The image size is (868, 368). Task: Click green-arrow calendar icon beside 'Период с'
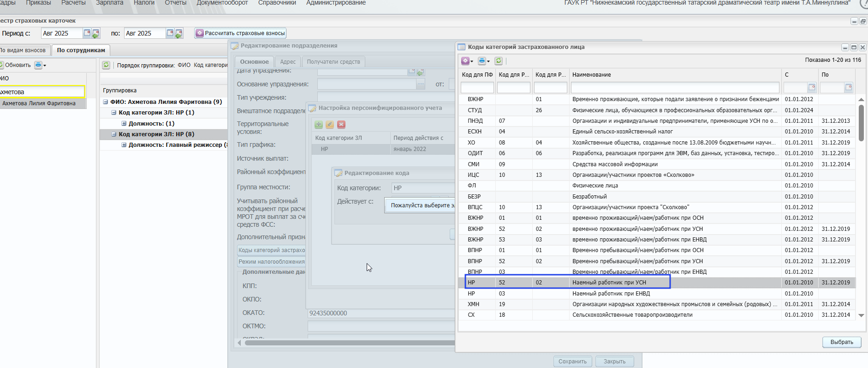[95, 33]
